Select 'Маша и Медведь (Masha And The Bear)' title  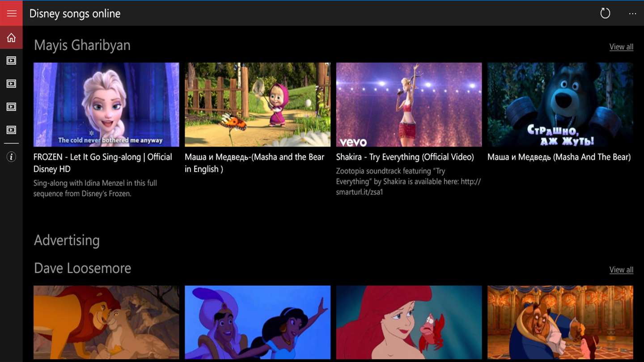(x=559, y=157)
